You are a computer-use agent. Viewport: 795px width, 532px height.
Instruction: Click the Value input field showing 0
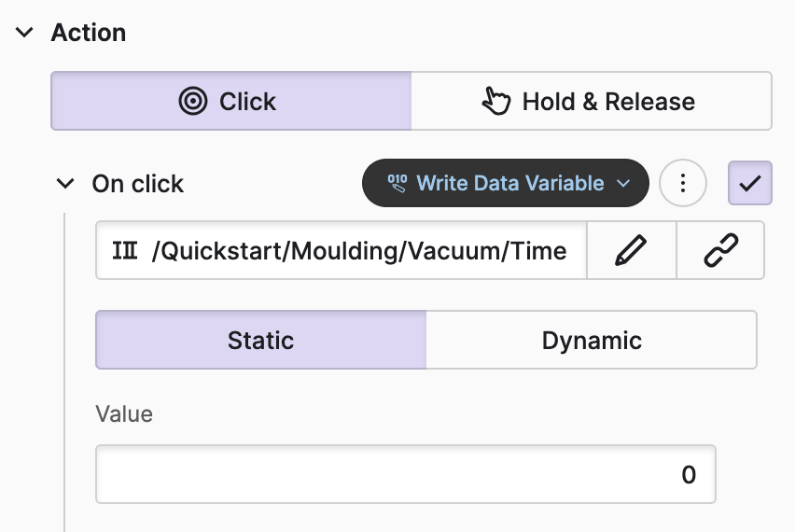(x=405, y=475)
